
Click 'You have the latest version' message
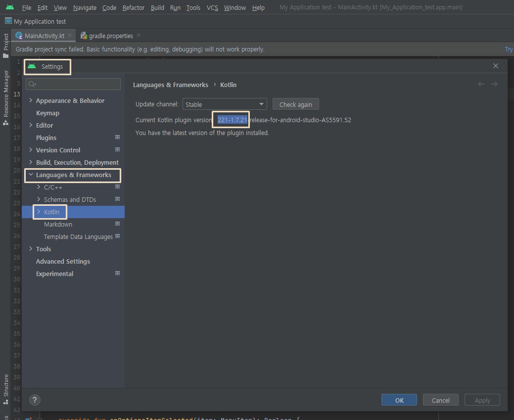[x=202, y=133]
